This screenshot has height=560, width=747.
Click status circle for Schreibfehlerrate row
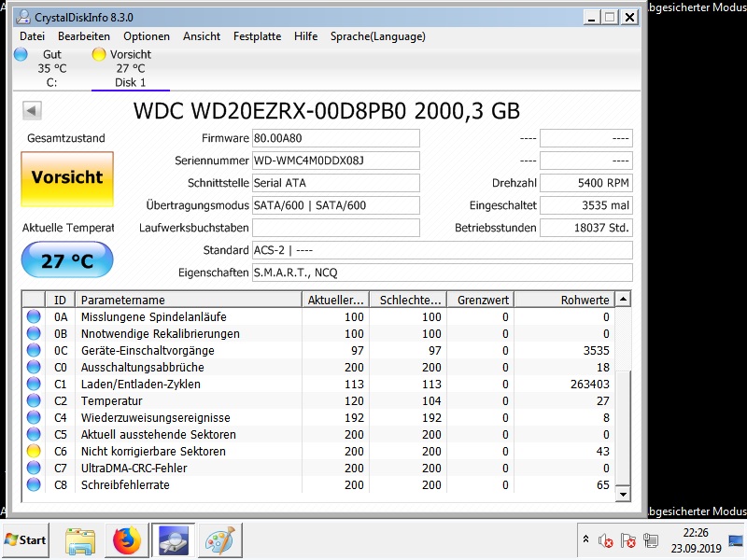pyautogui.click(x=34, y=484)
